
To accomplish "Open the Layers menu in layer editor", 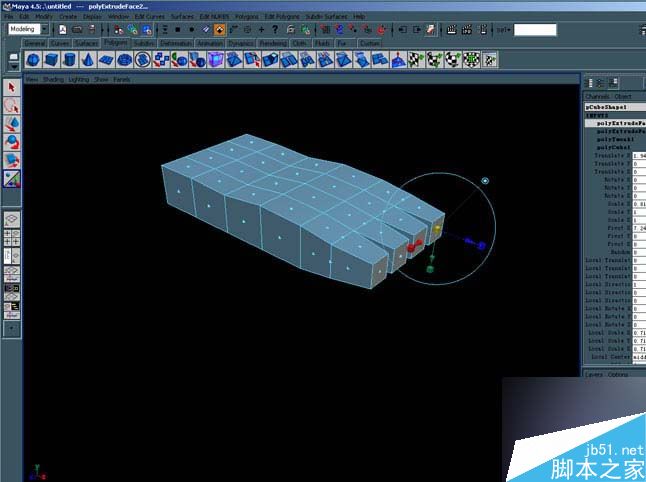I will pos(594,374).
